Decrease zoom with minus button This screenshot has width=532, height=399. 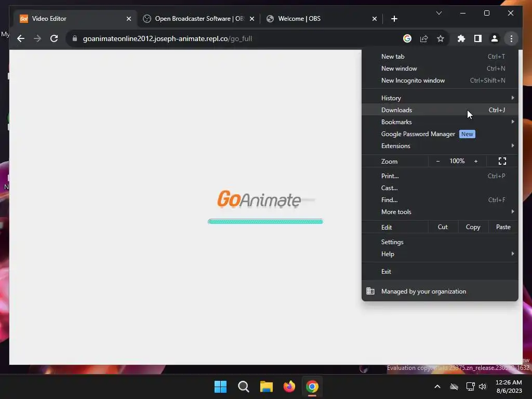pyautogui.click(x=437, y=161)
